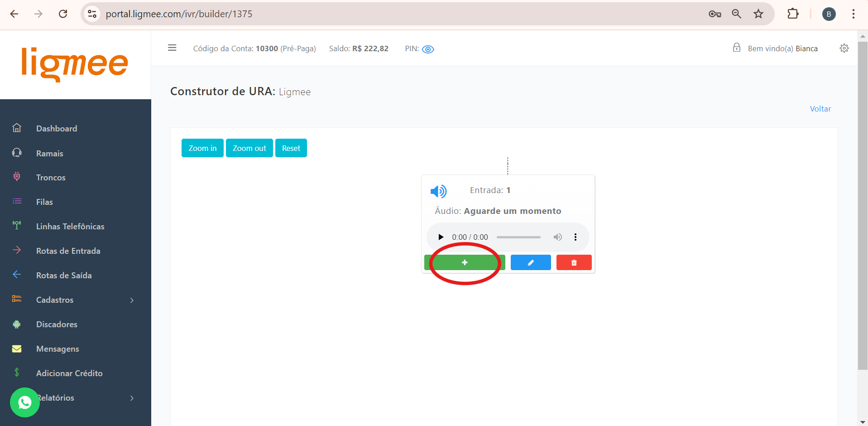868x426 pixels.
Task: Expand the Cadastros submenu
Action: pyautogui.click(x=132, y=300)
